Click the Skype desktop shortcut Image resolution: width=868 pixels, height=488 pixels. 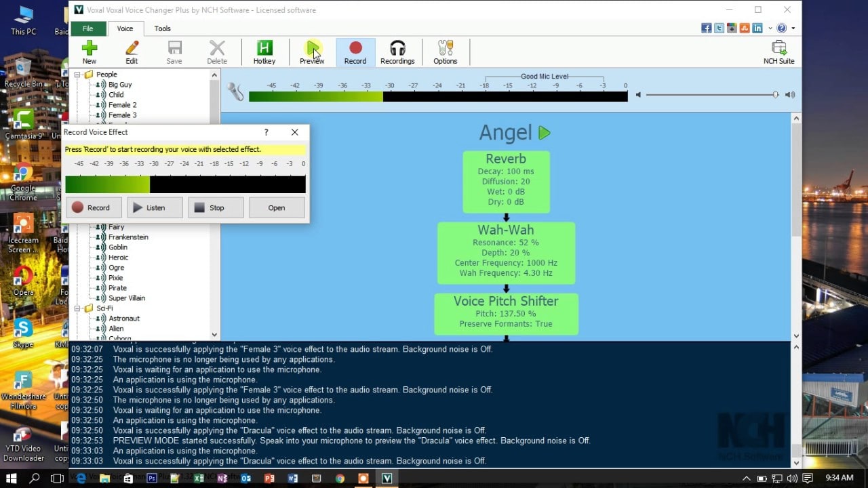[23, 332]
